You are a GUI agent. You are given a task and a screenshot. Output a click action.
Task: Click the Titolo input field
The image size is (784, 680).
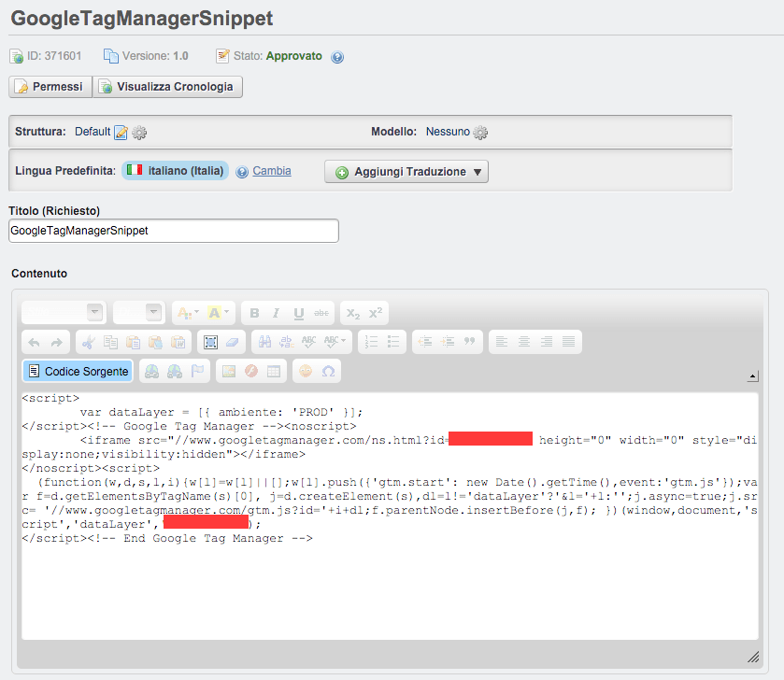(174, 231)
